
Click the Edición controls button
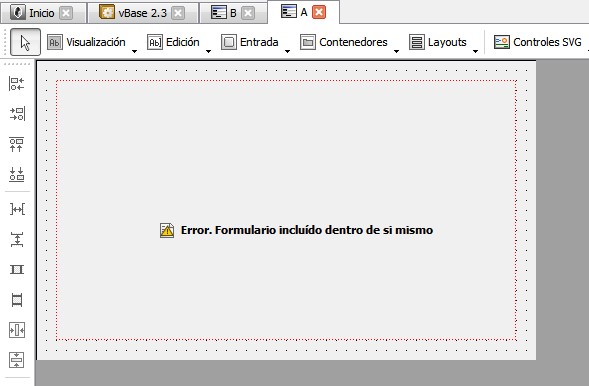pyautogui.click(x=173, y=42)
